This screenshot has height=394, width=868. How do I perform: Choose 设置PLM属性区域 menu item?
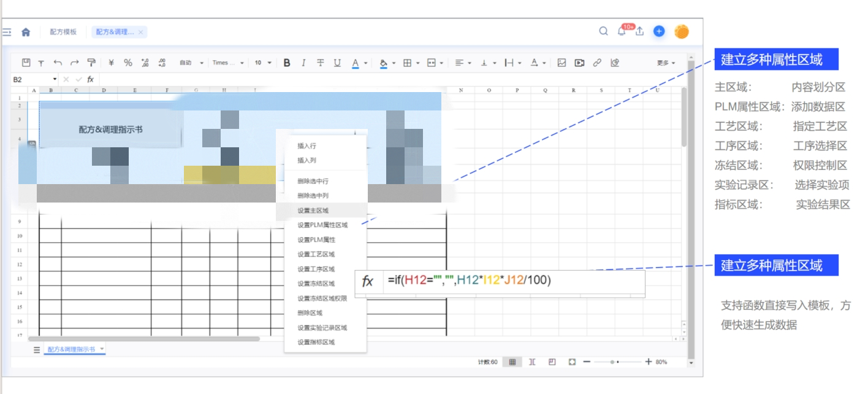322,225
